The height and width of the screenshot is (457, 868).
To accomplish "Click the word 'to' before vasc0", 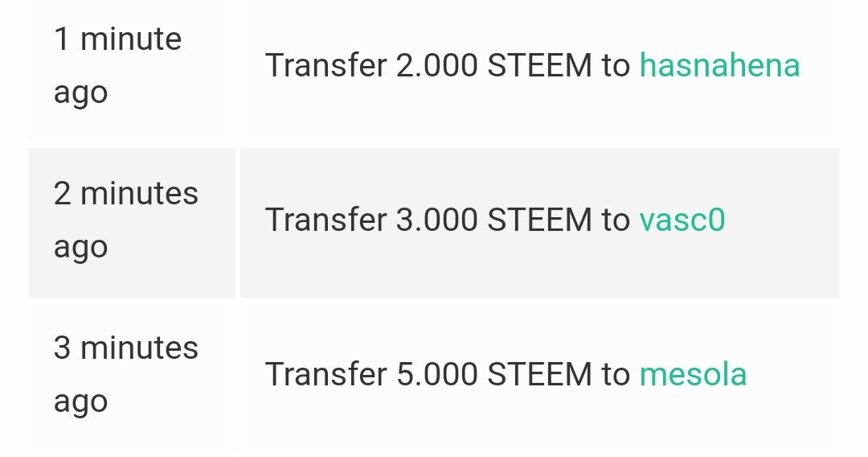I will point(616,220).
